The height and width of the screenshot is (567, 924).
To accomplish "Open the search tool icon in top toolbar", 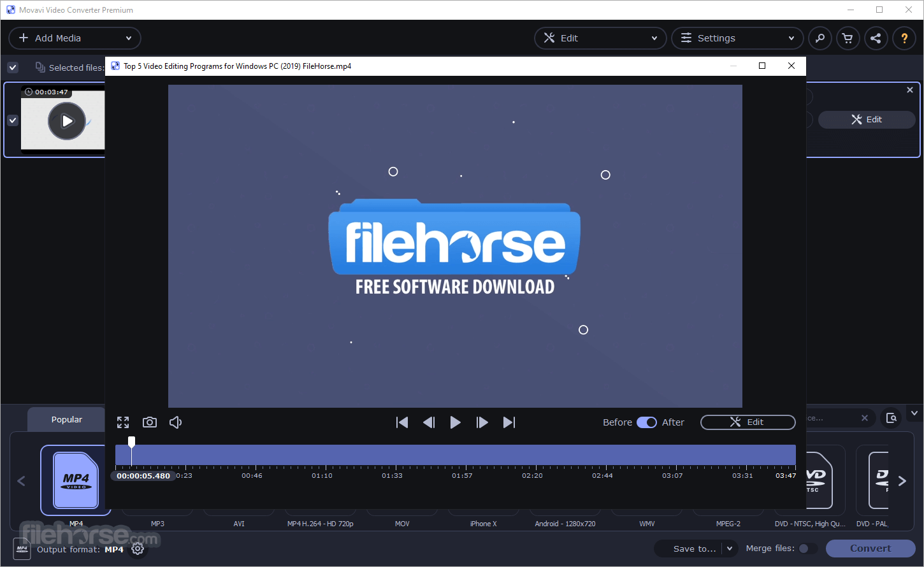I will [x=820, y=38].
